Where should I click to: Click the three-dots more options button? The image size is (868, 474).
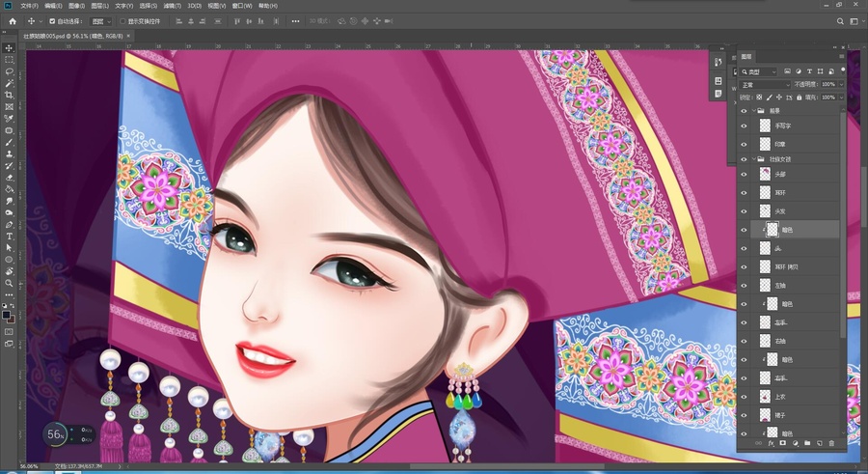click(x=296, y=21)
